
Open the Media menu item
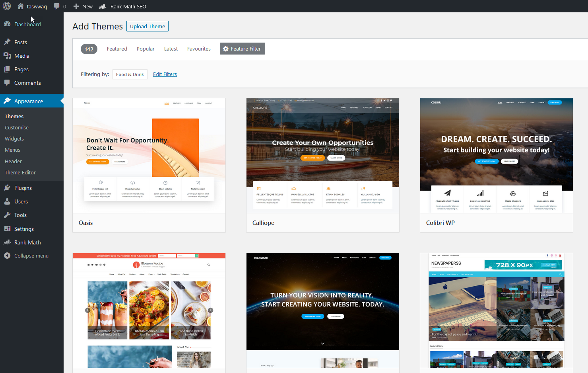click(x=32, y=56)
